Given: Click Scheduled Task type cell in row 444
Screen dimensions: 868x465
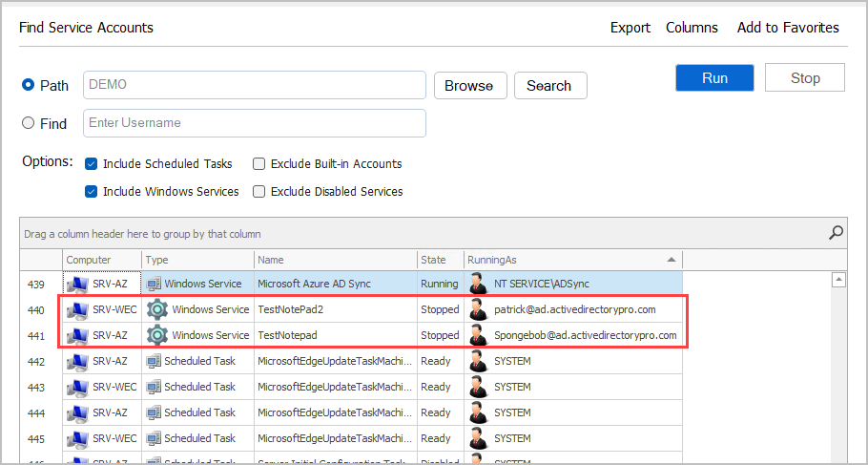Looking at the screenshot, I should coord(198,412).
